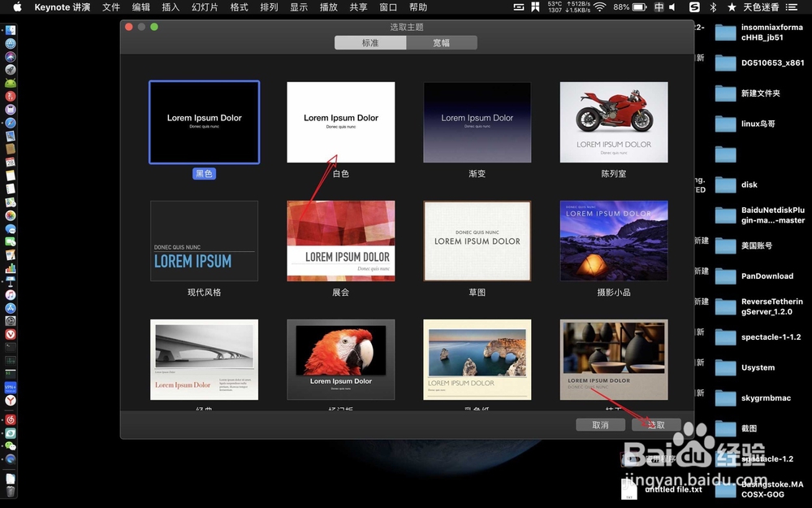Open the 格式 menu
Screen dimensions: 812x508
[x=240, y=7]
